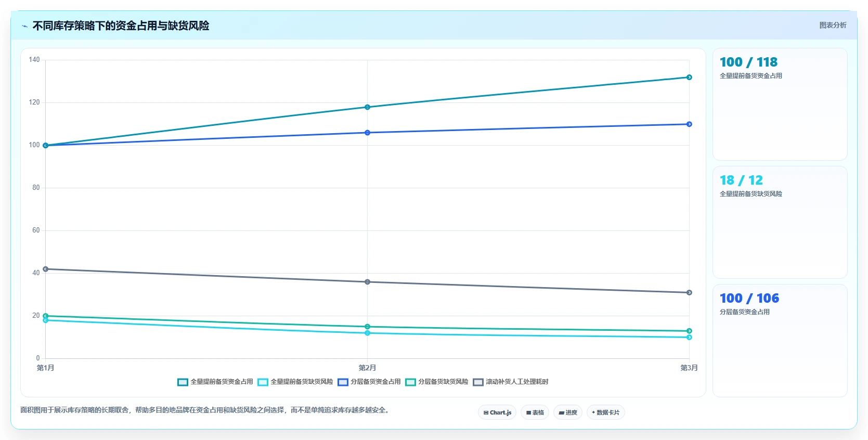Click the 分层备货资金占用 card label
868x440 pixels.
pyautogui.click(x=745, y=312)
